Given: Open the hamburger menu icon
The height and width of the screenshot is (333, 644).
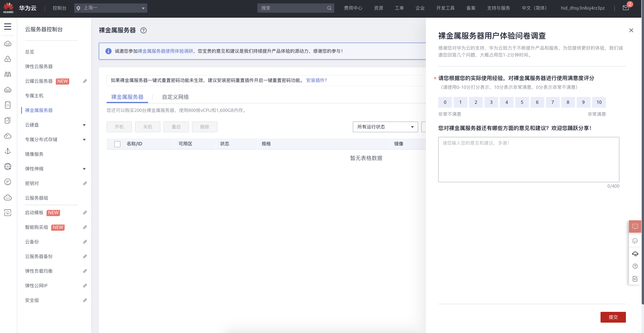Looking at the screenshot, I should click(8, 27).
